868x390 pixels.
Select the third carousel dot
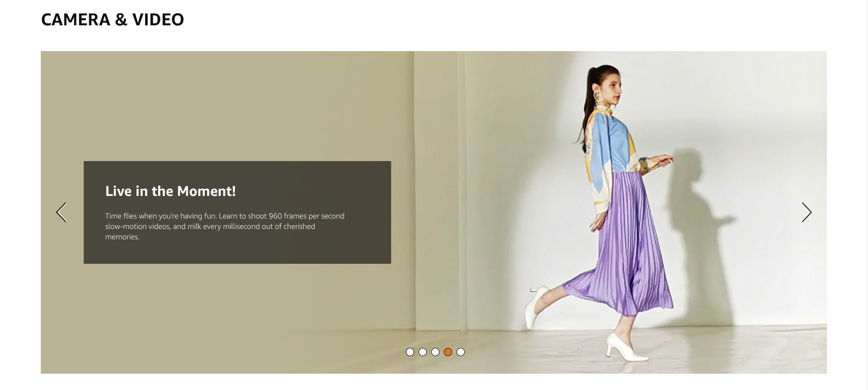(435, 352)
